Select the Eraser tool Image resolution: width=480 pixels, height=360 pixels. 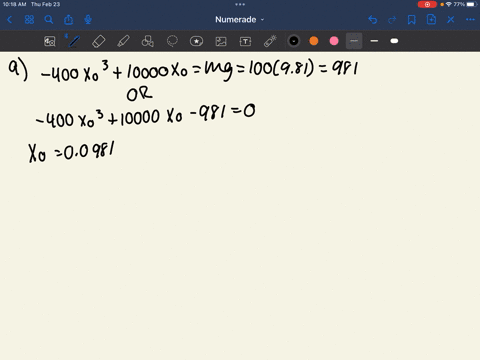(x=99, y=41)
